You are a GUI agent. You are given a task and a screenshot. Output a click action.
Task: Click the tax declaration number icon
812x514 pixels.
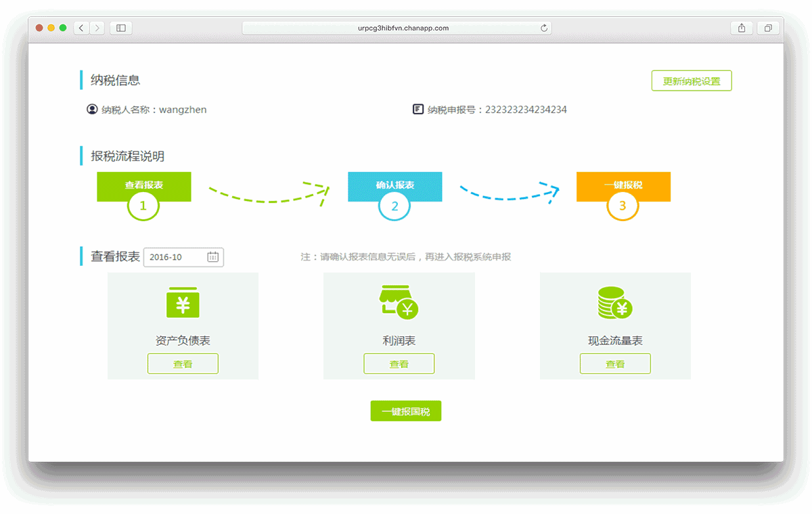coord(418,109)
